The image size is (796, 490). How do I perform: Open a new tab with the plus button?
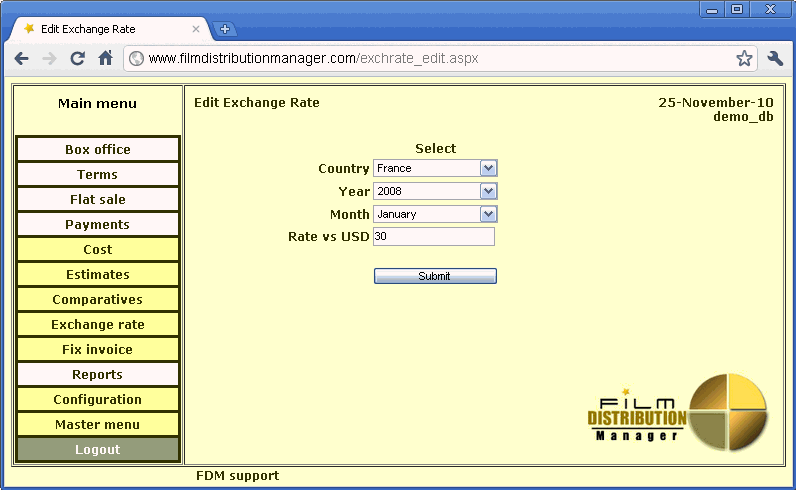[x=225, y=29]
